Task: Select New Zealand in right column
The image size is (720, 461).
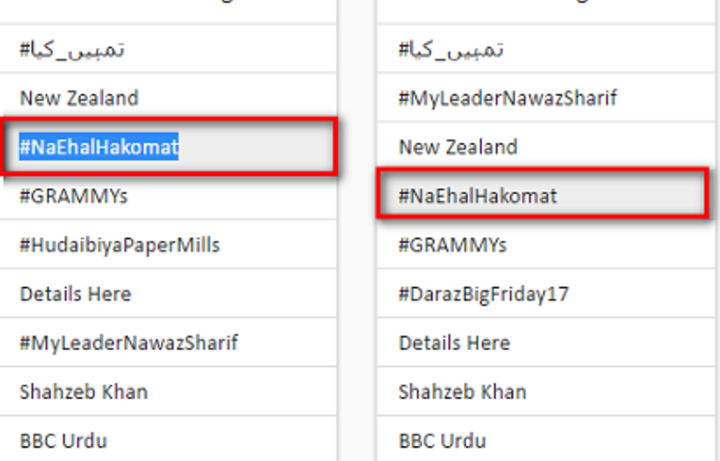Action: 458,147
